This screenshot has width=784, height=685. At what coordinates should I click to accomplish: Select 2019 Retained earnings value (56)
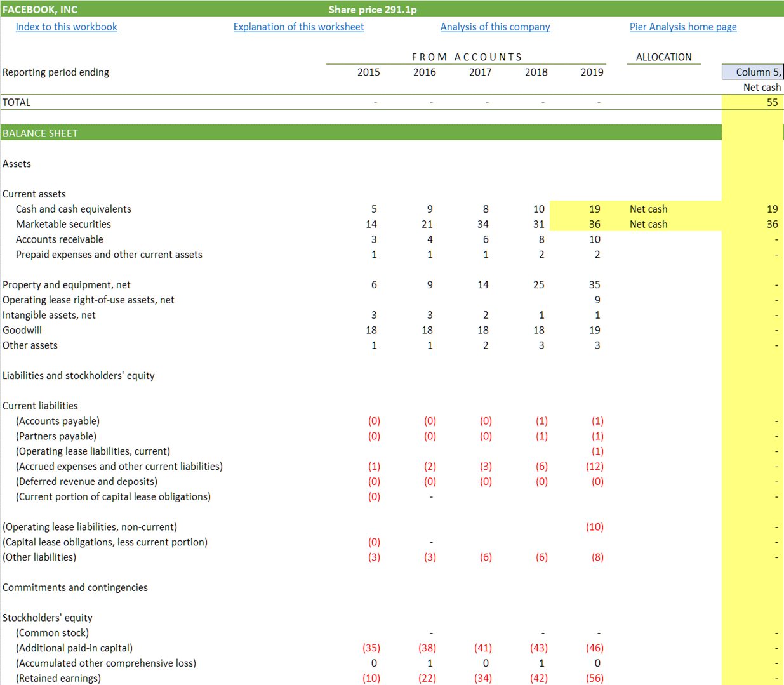[595, 678]
